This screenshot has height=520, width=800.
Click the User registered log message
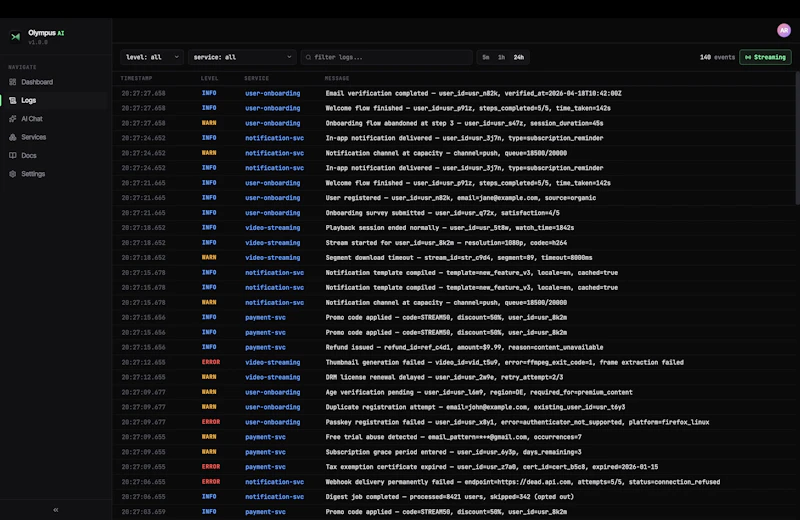point(461,197)
